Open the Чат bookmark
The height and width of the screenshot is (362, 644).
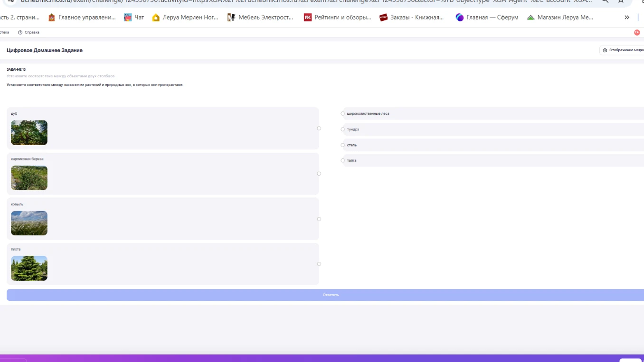pos(134,18)
